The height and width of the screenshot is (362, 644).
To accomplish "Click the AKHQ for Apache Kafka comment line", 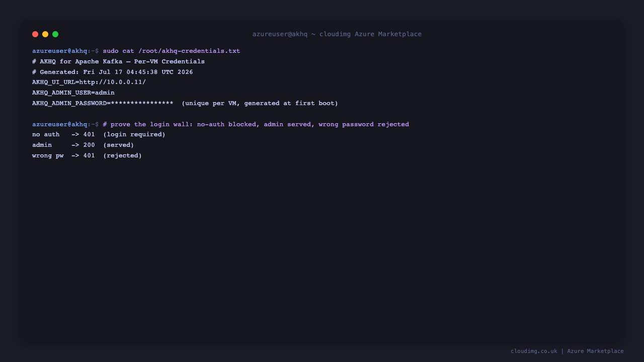I will (118, 62).
